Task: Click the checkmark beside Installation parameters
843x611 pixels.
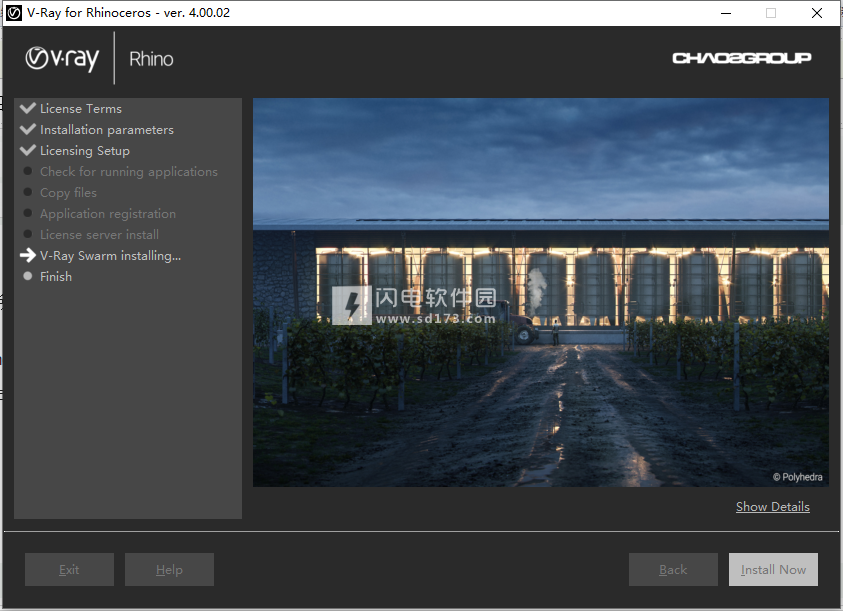Action: pos(27,129)
